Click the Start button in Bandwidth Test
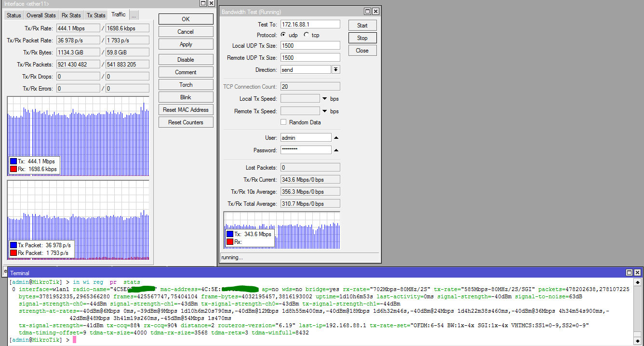This screenshot has width=644, height=346. 362,25
